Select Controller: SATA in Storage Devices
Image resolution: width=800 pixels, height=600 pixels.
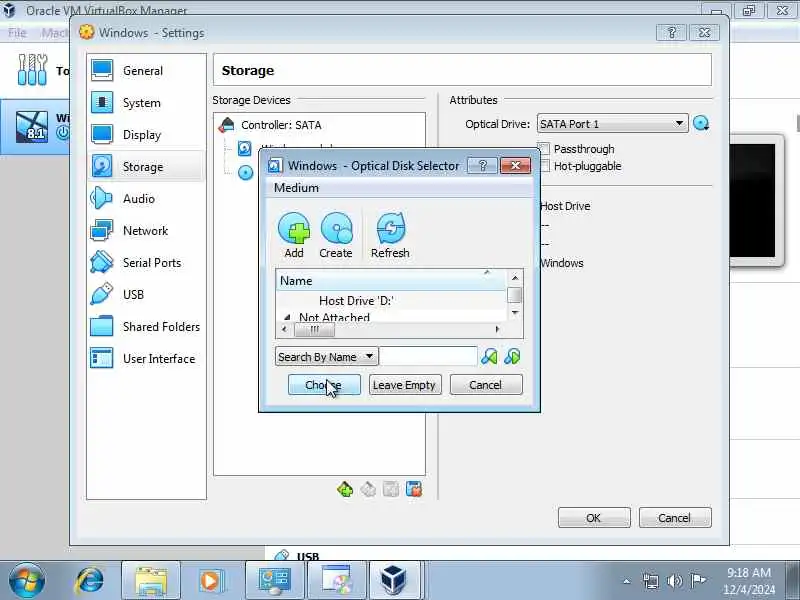pos(281,125)
